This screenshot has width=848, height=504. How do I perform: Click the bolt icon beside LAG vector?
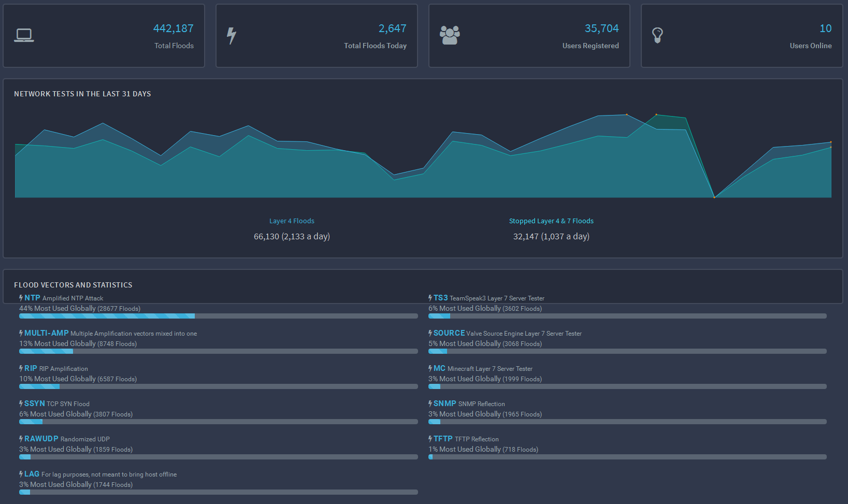coord(21,474)
